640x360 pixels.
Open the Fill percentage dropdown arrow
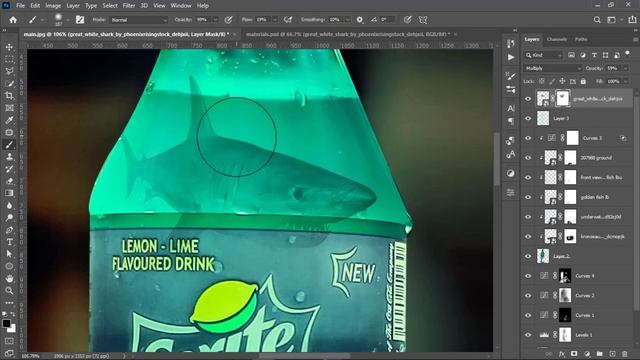point(625,81)
